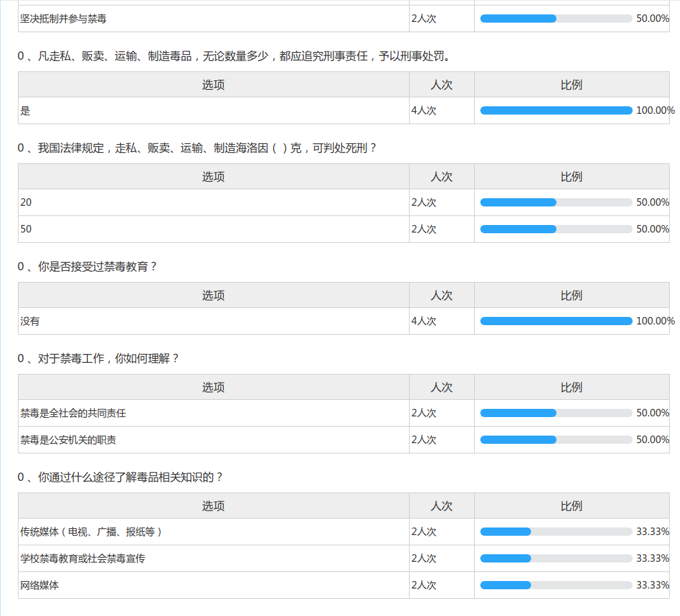Click the "坚决抵制并参与禁毒" option cell
The height and width of the screenshot is (616, 680).
tap(63, 19)
